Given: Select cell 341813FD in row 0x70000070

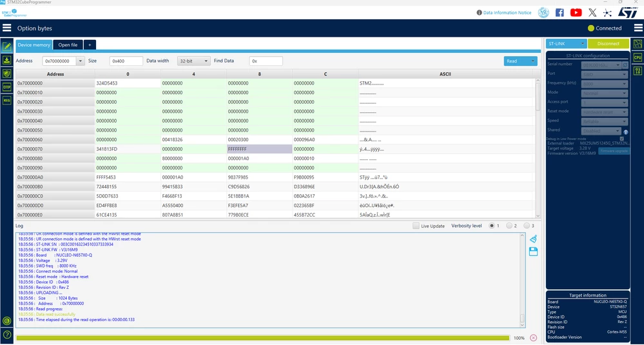Looking at the screenshot, I should pos(128,149).
